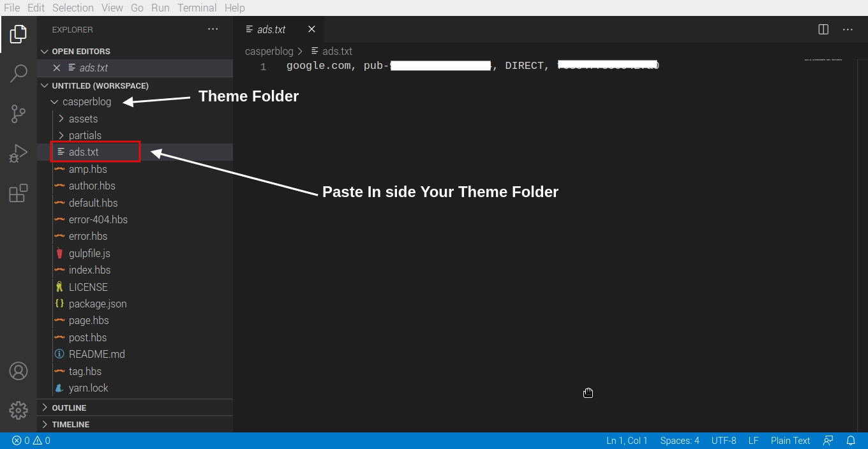Open the Explorer more actions ellipsis
The height and width of the screenshot is (449, 868).
213,29
